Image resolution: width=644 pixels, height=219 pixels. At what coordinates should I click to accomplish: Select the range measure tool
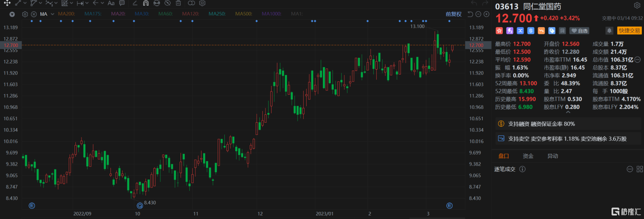[80, 3]
